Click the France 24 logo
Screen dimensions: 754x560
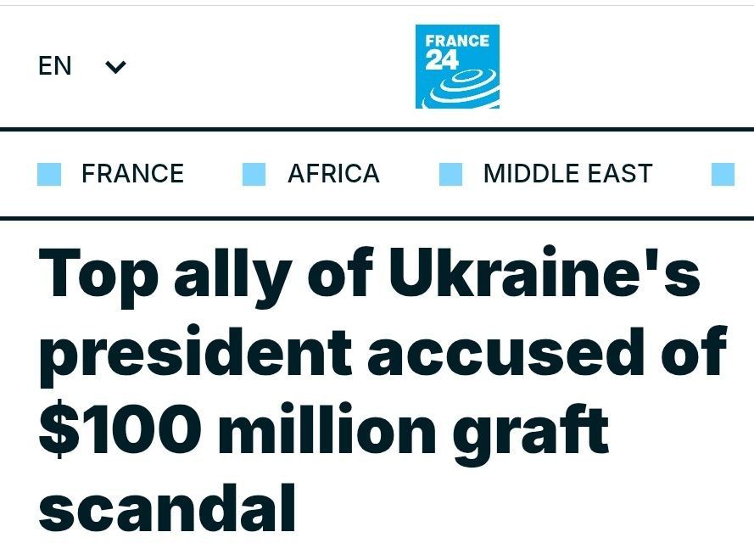click(x=457, y=66)
